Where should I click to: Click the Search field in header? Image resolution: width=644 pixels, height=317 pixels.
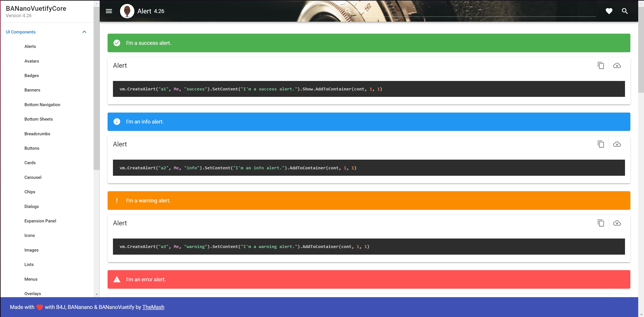(x=470, y=11)
